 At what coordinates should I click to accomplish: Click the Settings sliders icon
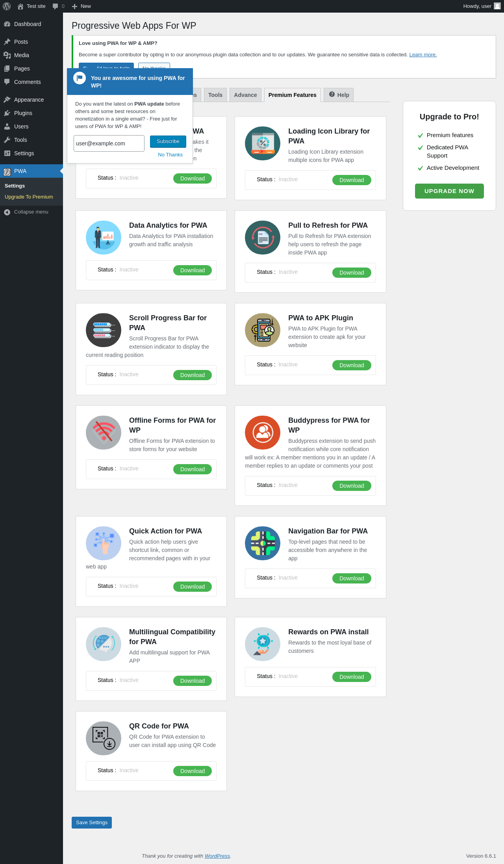[7, 153]
